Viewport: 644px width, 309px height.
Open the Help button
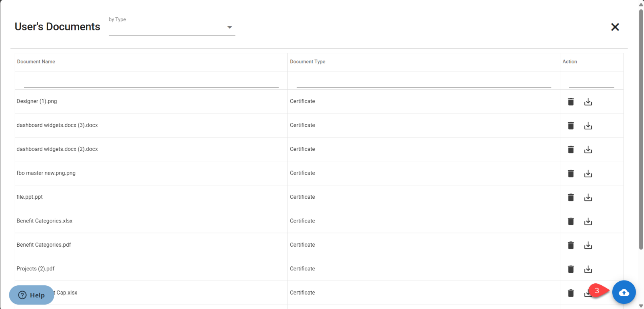click(32, 295)
